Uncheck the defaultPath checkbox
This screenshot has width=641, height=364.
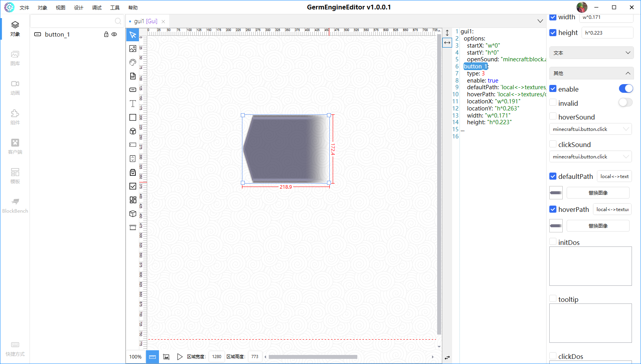tap(553, 176)
